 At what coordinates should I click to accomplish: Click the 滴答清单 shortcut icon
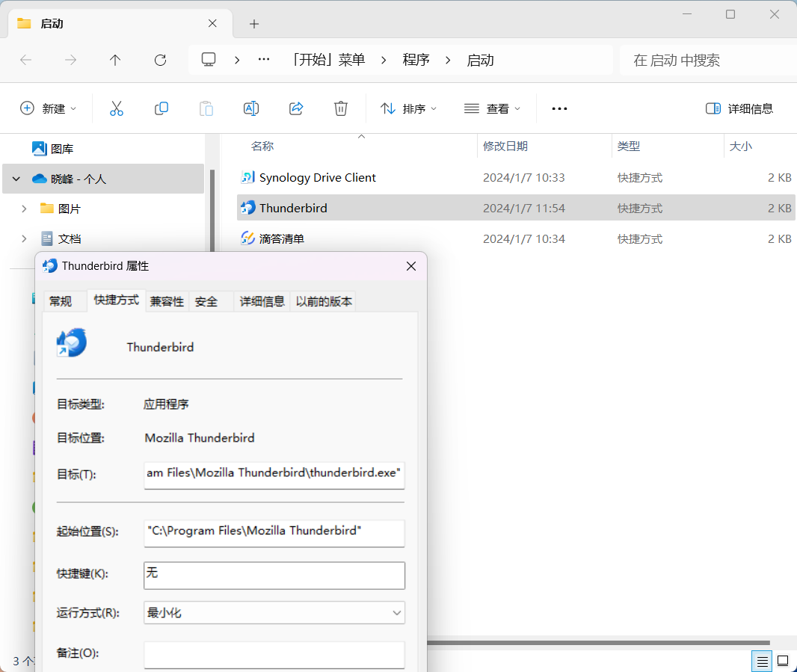click(247, 238)
